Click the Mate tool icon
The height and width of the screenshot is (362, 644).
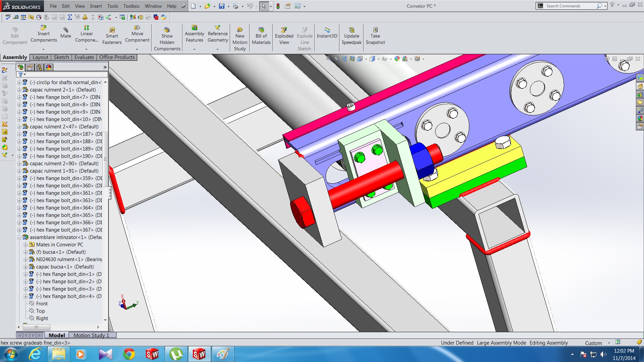click(66, 30)
